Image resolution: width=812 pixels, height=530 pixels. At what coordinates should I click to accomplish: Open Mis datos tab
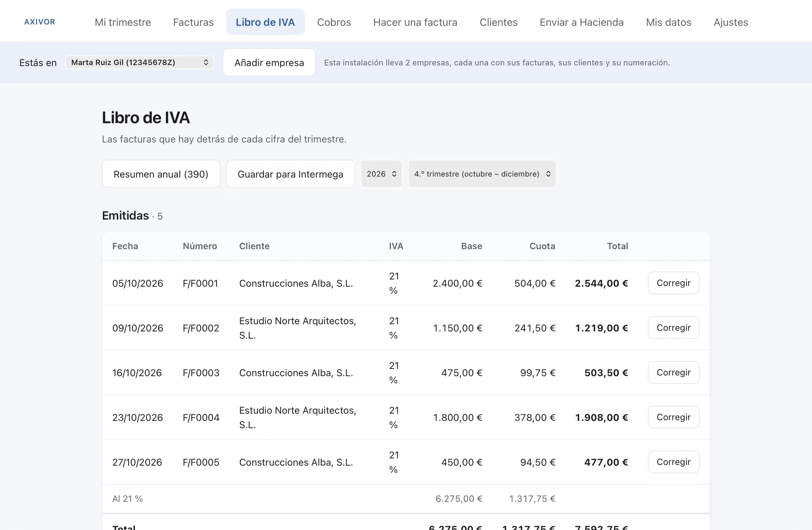[669, 22]
